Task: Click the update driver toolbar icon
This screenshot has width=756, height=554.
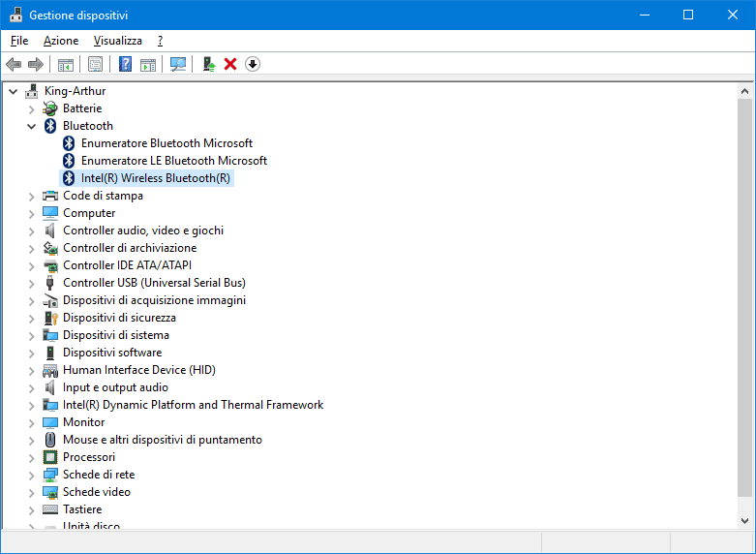Action: (x=208, y=64)
